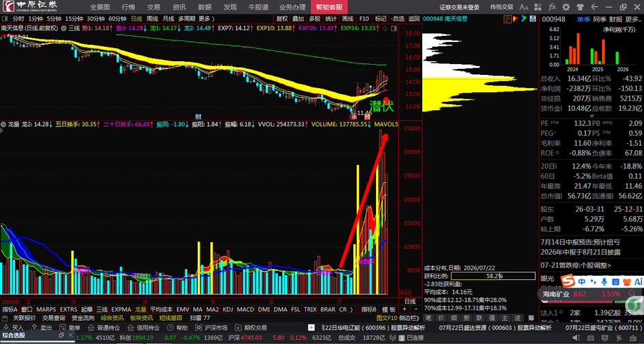Open 行情 menu
This screenshot has width=644, height=344.
click(x=128, y=7)
